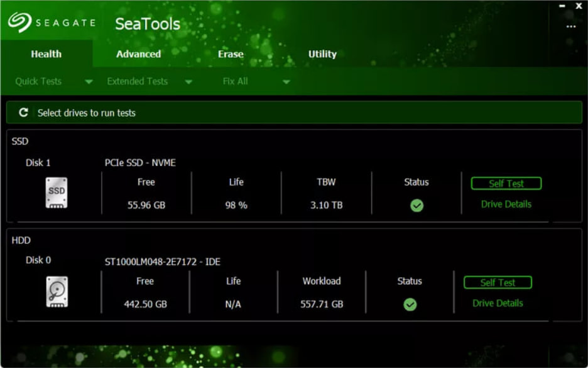Click the green status checkmark for PCIe SSD

[x=416, y=206]
